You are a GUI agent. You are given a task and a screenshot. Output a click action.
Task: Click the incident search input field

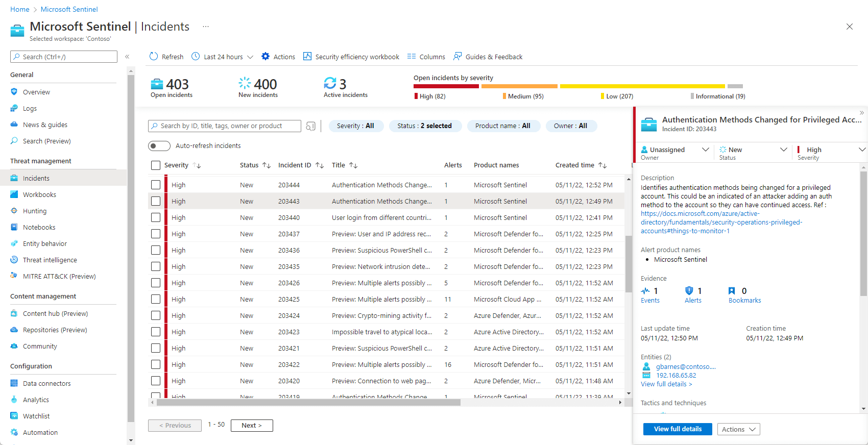(225, 126)
